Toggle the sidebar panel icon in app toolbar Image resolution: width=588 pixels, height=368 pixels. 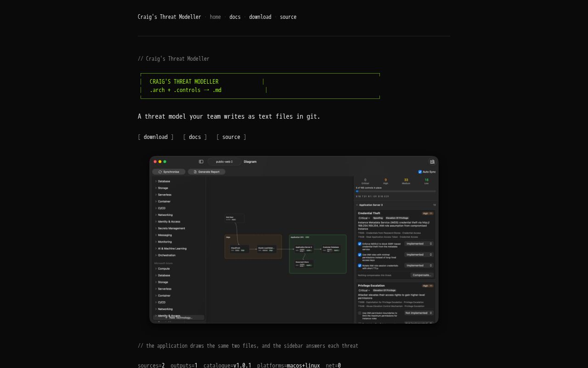pos(201,161)
